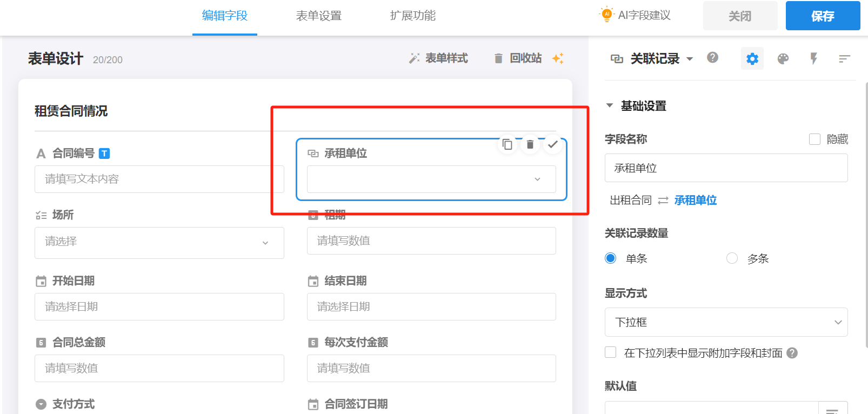
Task: Click the 场所 checklist field icon
Action: (x=41, y=215)
